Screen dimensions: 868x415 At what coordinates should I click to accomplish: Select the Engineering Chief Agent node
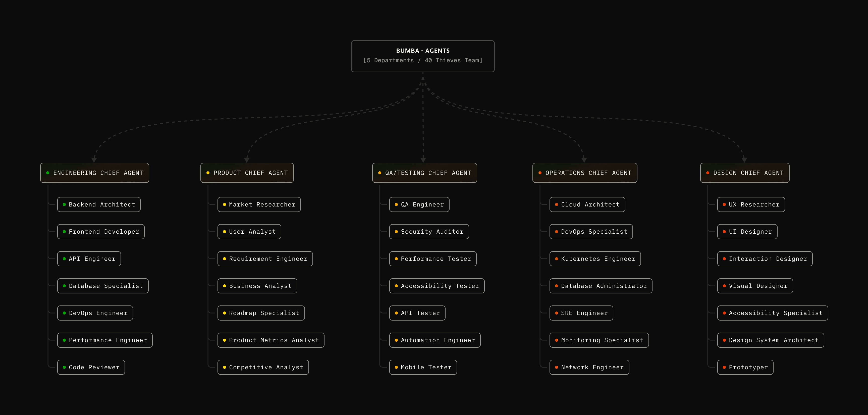(x=94, y=173)
